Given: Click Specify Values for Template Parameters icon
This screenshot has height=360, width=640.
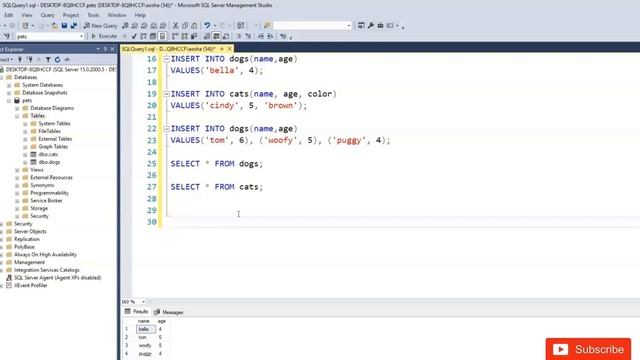Looking at the screenshot, I should coord(283,36).
